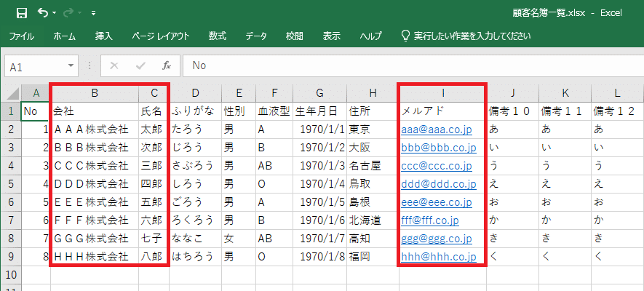Expand the Name Box dropdown arrow
This screenshot has width=644, height=291.
(71, 65)
